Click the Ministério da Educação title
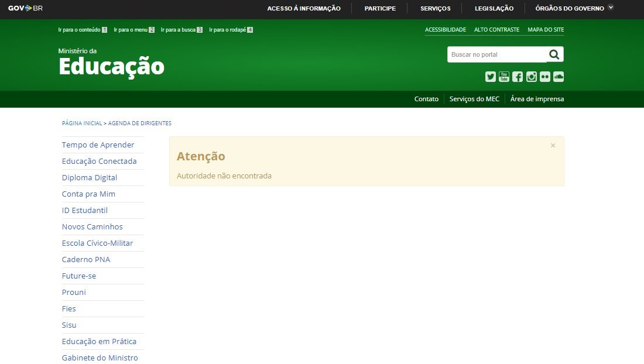Screen dimensions: 644x364 pyautogui.click(x=111, y=63)
